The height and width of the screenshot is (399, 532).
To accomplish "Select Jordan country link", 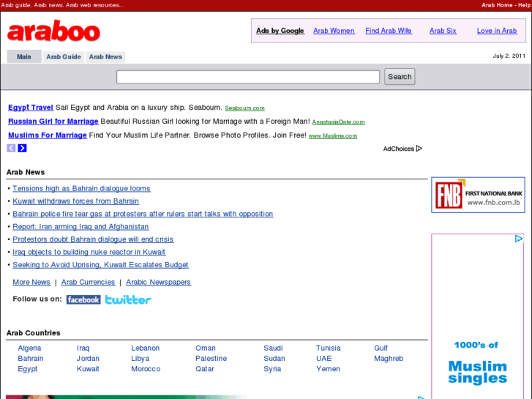I will tap(88, 358).
